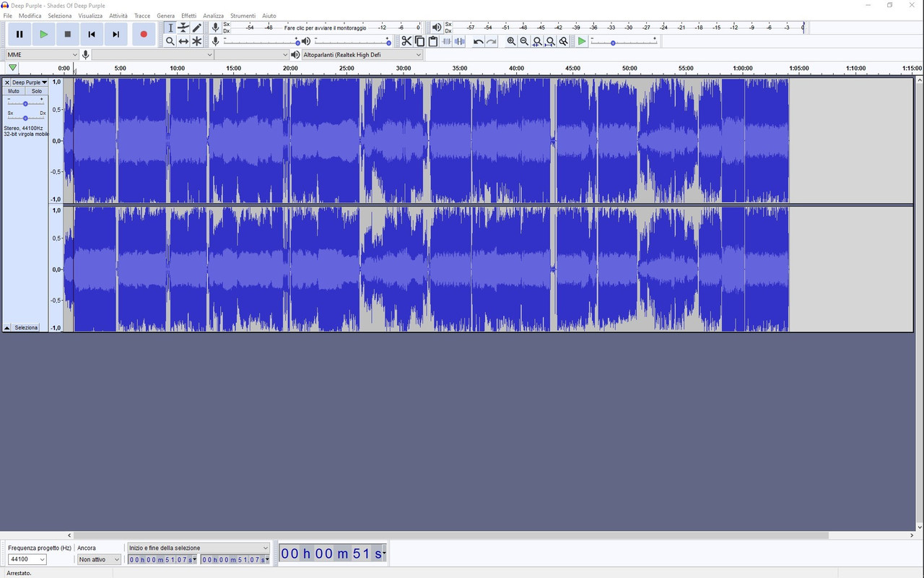
Task: Fit the selection to the window width
Action: click(537, 41)
